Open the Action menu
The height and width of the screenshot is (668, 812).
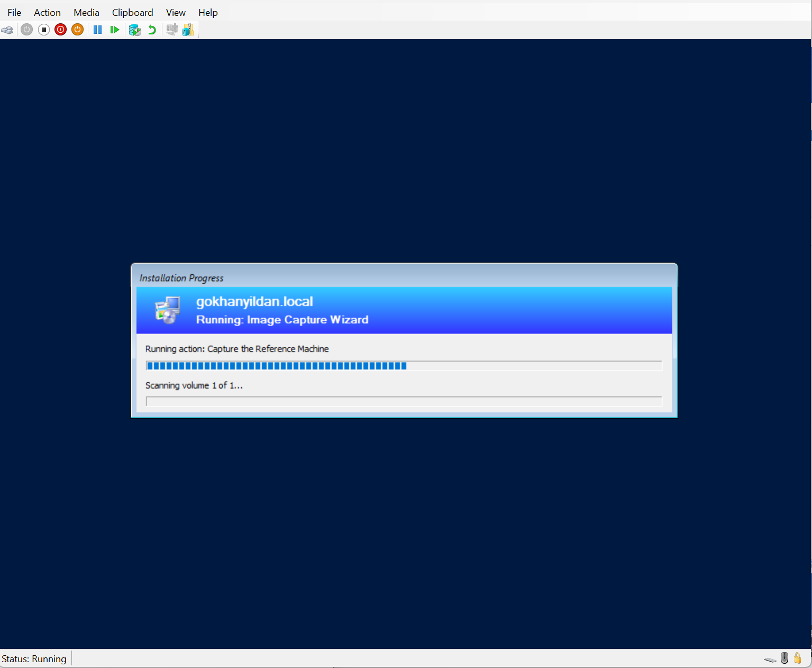click(x=47, y=12)
